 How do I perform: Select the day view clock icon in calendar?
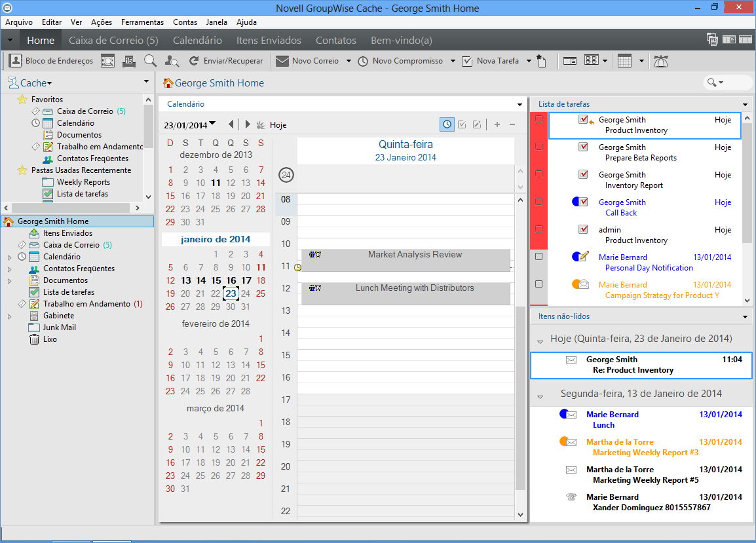point(447,124)
